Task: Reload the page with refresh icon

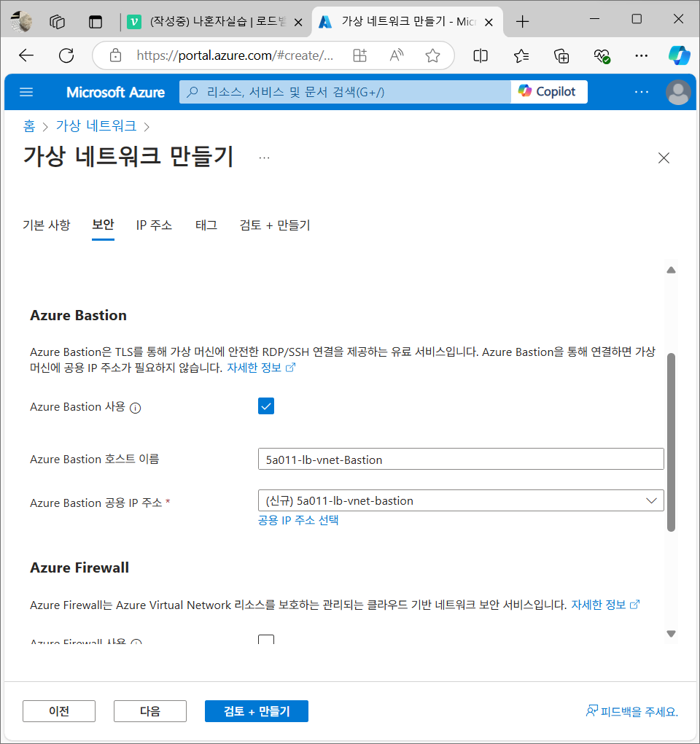Action: (66, 55)
